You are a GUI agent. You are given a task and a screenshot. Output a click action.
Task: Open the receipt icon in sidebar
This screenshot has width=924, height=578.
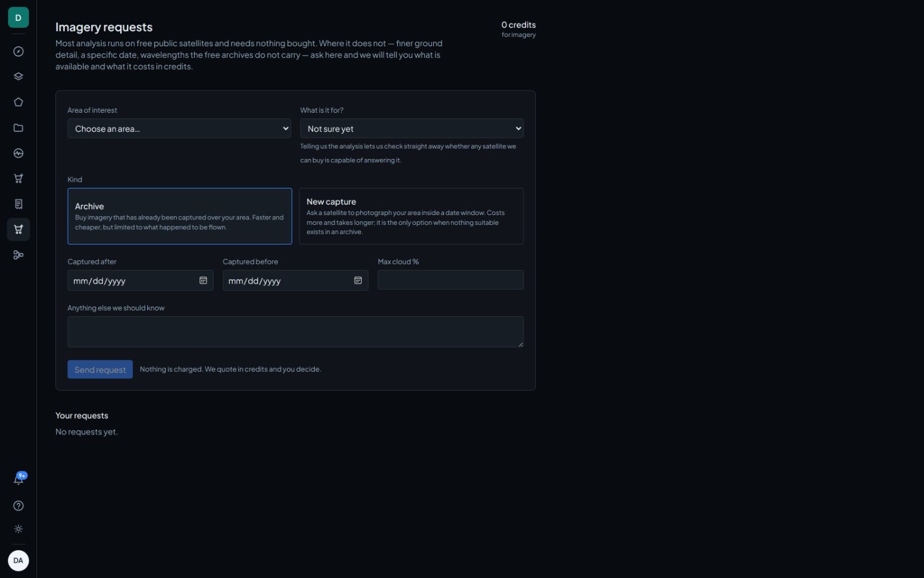[x=18, y=204]
